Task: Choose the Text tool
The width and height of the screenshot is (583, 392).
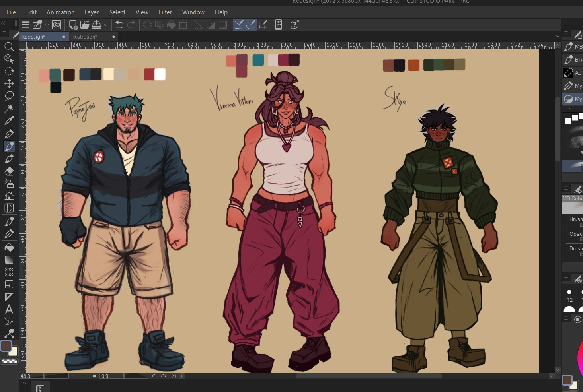Action: [9, 309]
